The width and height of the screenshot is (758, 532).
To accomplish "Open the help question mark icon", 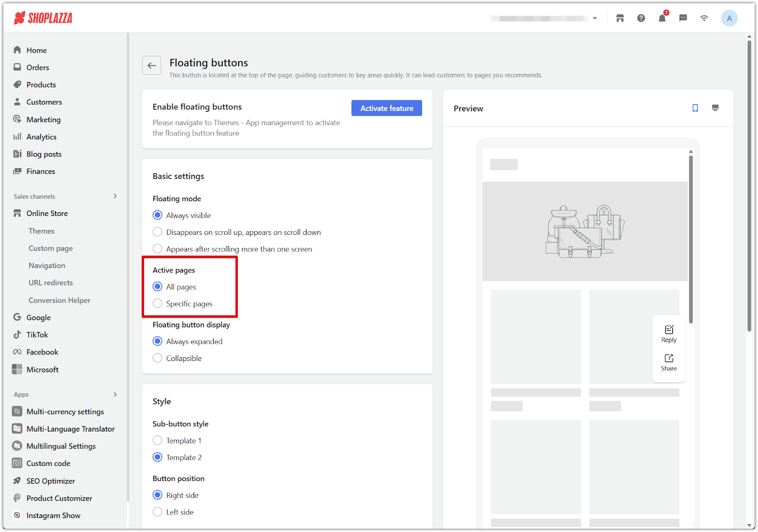I will tap(641, 18).
